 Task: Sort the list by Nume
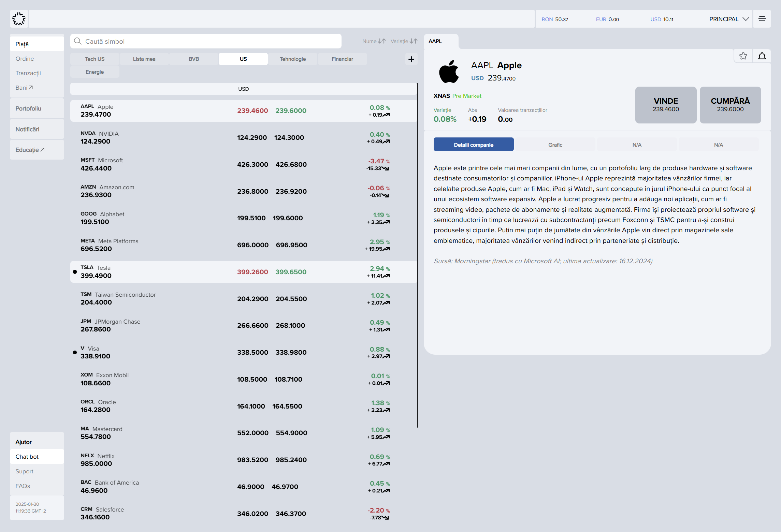tap(374, 41)
